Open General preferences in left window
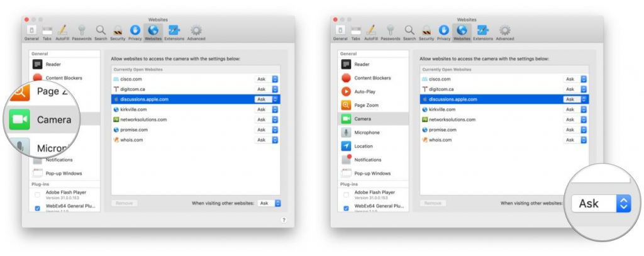This screenshot has width=644, height=256. pyautogui.click(x=31, y=33)
